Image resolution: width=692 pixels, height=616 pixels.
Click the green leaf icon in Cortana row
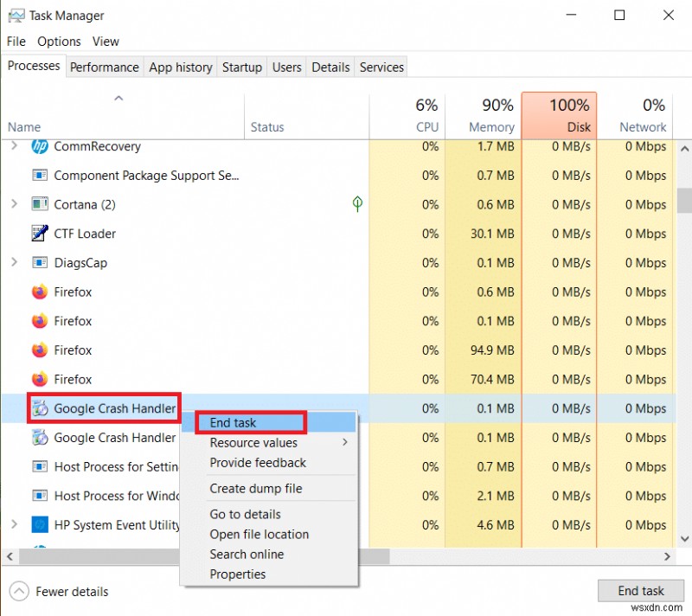357,204
